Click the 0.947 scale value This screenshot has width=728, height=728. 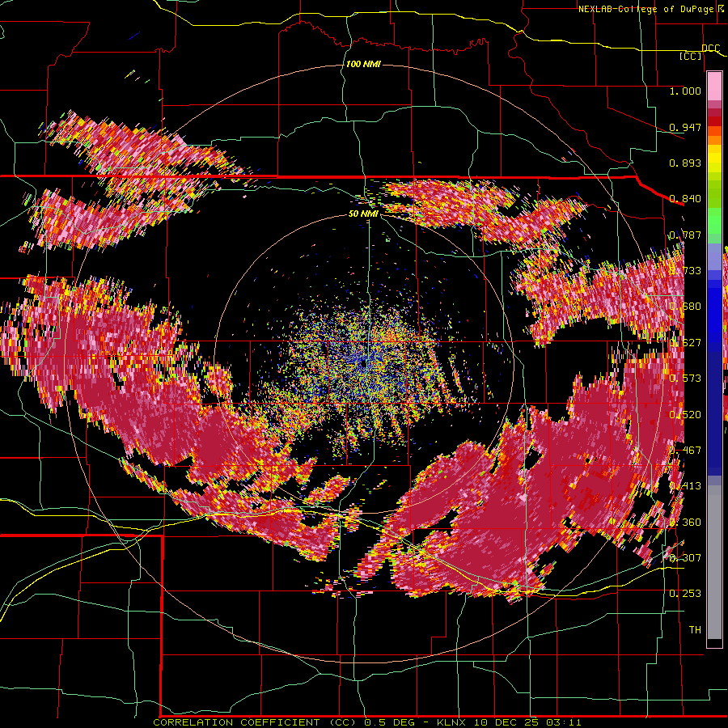click(685, 127)
